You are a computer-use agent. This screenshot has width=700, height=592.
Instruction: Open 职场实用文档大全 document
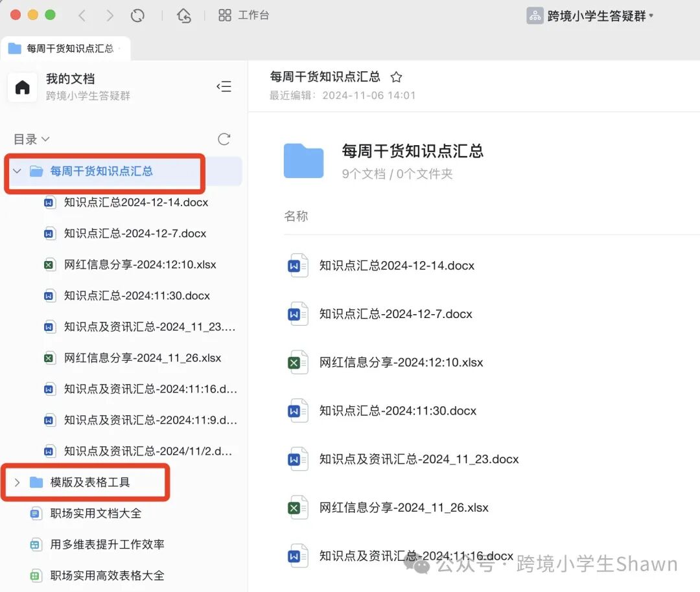[x=95, y=514]
